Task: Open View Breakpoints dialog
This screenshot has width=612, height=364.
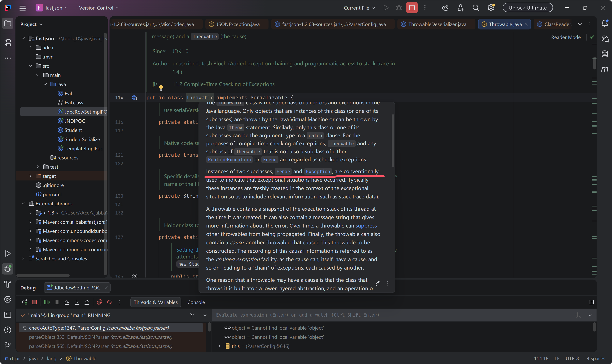Action: coord(99,302)
